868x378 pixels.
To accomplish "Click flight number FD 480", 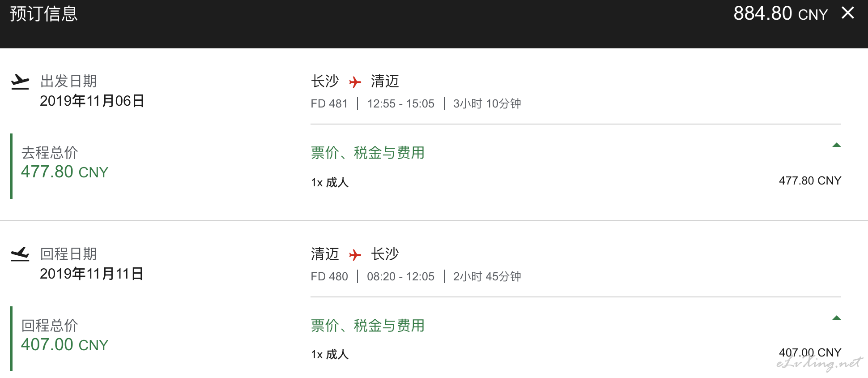I will (x=329, y=276).
